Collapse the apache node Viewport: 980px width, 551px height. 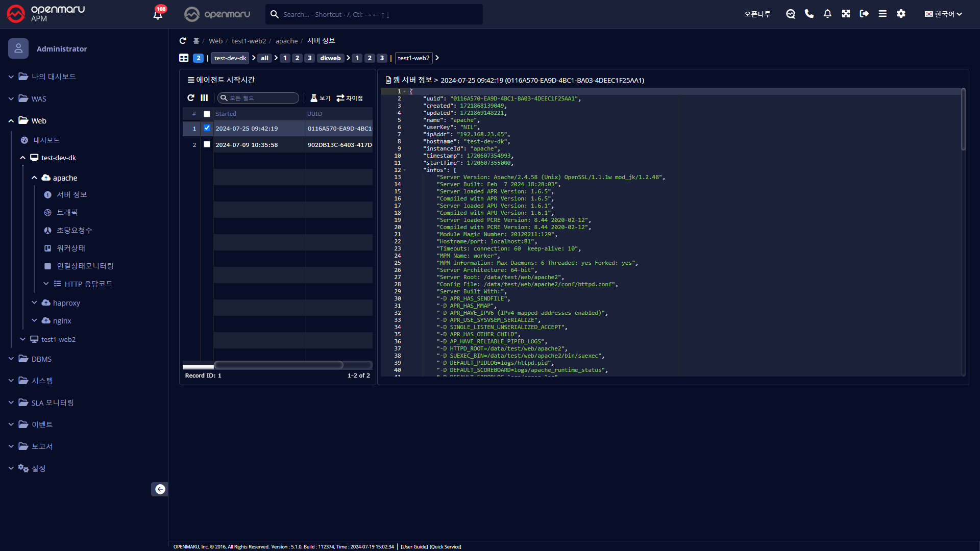click(34, 178)
